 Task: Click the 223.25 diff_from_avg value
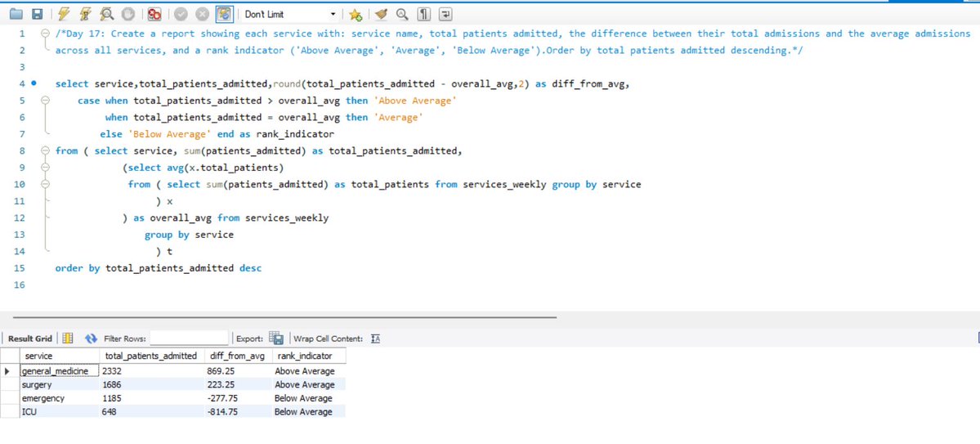coord(238,384)
